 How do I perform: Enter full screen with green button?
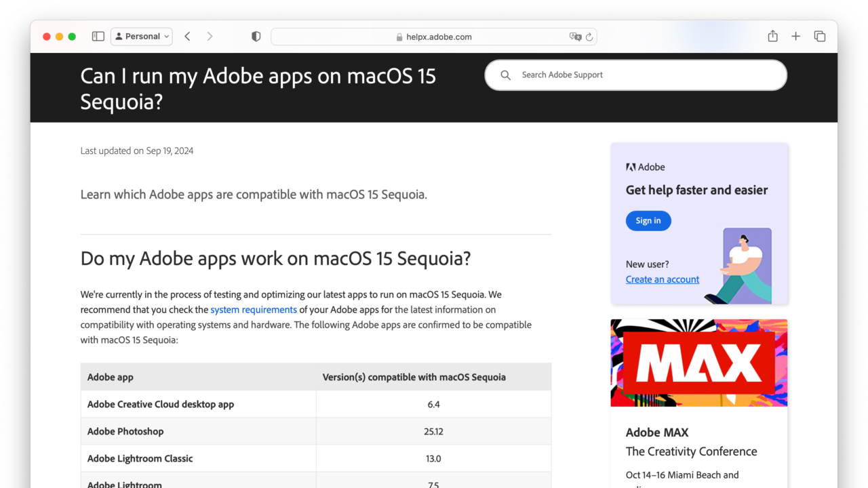tap(72, 37)
